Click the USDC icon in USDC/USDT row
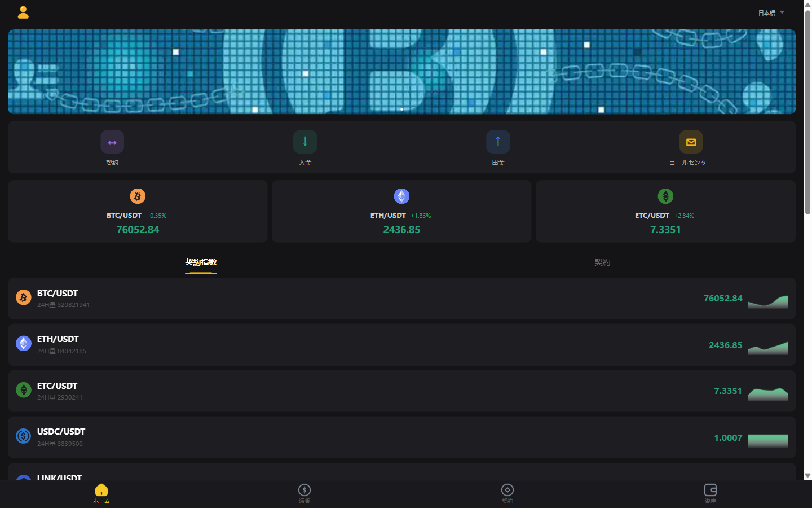 point(24,436)
